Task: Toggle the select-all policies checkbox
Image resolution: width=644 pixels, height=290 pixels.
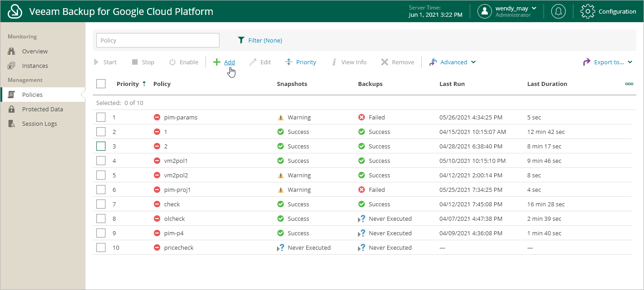Action: (x=101, y=84)
